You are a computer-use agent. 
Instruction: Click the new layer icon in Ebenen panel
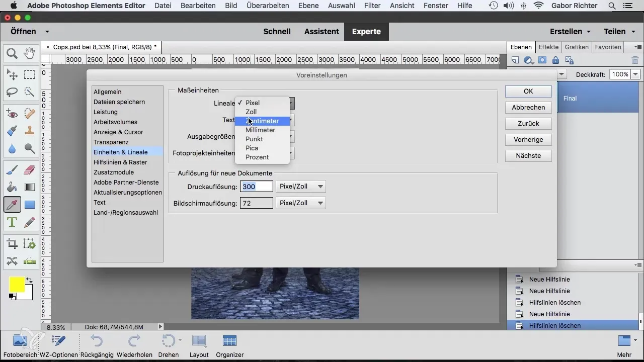515,60
